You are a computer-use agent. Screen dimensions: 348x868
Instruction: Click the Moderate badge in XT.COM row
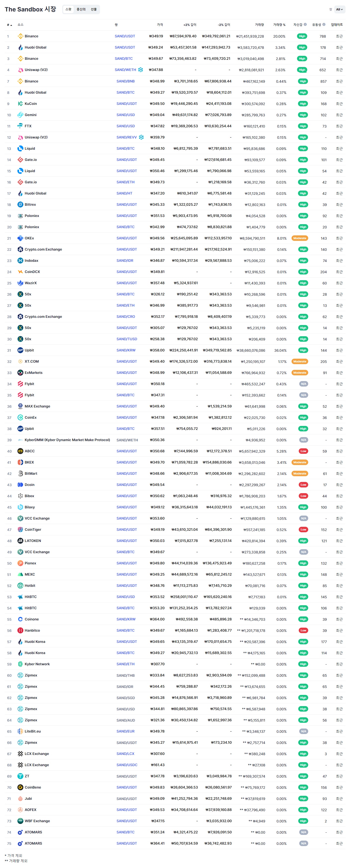click(299, 362)
